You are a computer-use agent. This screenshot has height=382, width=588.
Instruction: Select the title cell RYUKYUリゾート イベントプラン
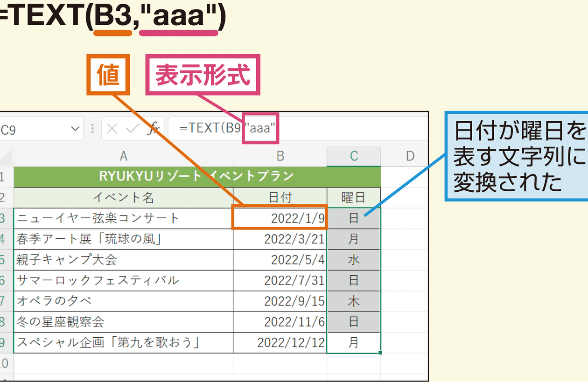point(196,176)
